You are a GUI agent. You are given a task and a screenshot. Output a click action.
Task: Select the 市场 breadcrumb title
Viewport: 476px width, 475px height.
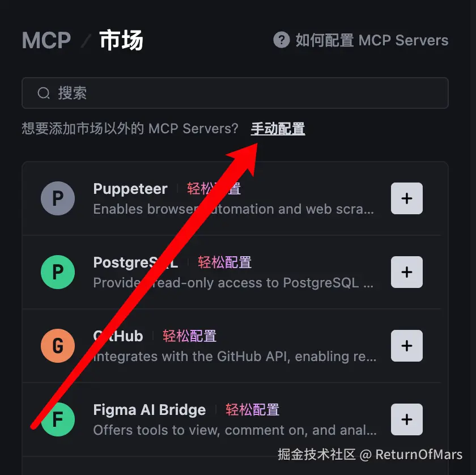point(121,40)
